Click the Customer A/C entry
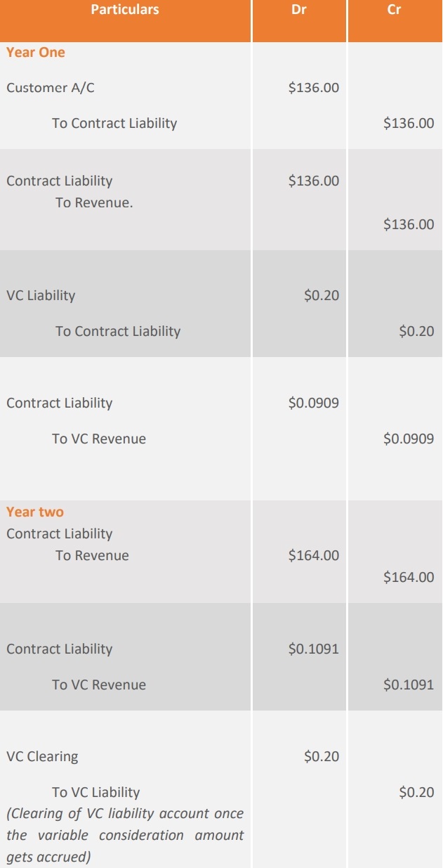Screen dimensions: 443x868 51,88
